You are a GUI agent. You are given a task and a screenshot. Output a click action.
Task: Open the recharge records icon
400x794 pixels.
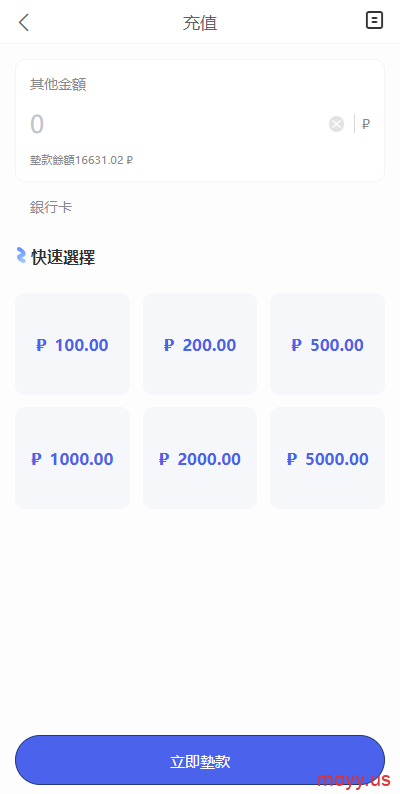(374, 21)
